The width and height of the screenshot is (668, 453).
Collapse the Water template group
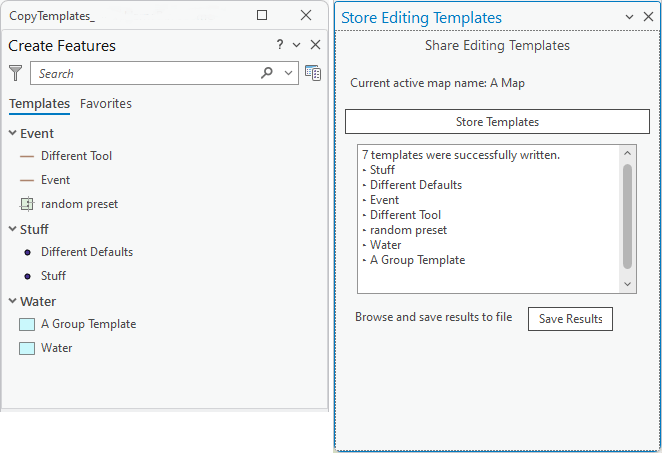[12, 301]
